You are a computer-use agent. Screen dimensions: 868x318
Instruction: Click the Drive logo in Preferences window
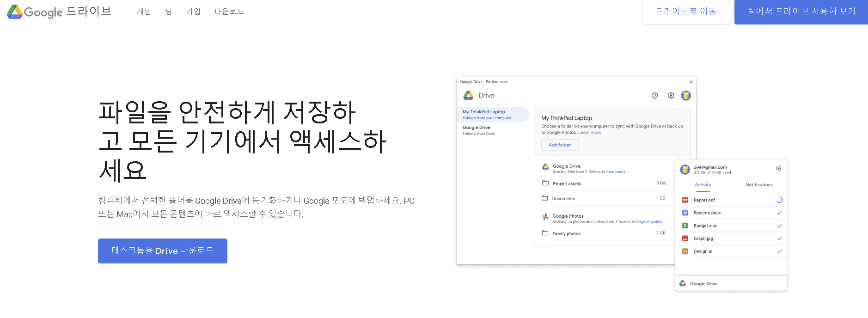click(469, 95)
